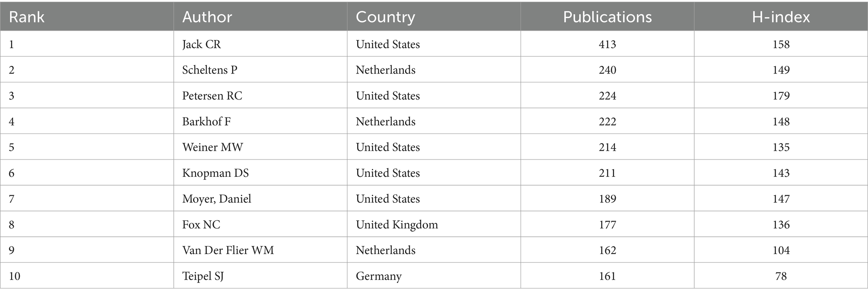The width and height of the screenshot is (868, 296).
Task: Click the Weiner MW author cell
Action: point(212,147)
